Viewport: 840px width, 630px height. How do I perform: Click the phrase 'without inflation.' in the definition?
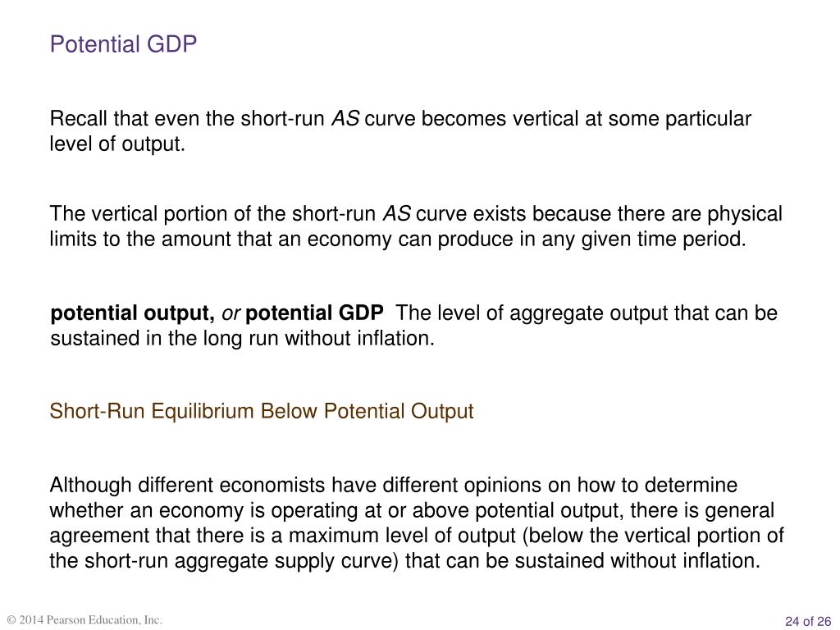(359, 339)
